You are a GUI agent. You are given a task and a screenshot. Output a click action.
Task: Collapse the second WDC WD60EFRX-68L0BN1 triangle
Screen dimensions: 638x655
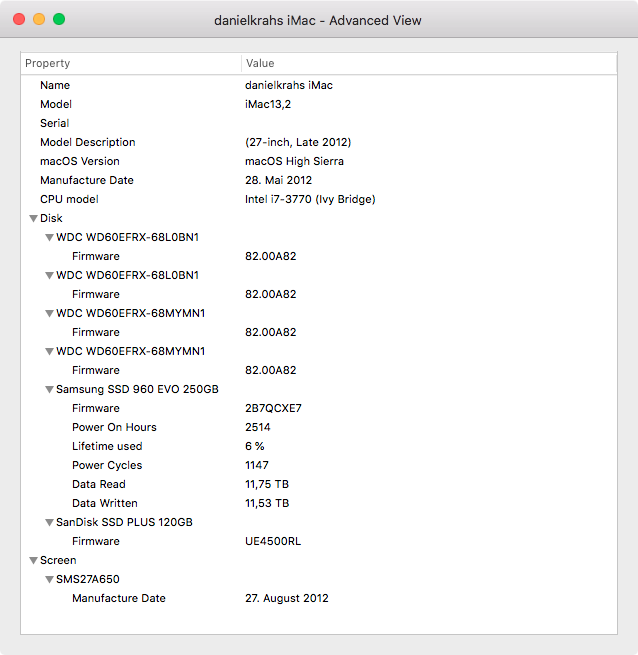(49, 276)
